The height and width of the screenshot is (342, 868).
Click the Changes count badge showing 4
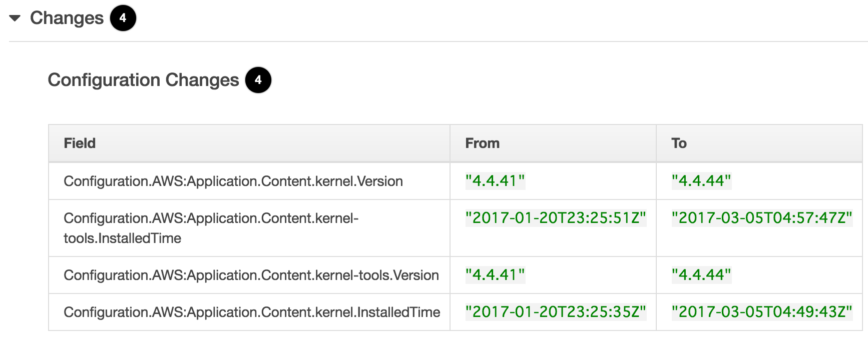123,18
